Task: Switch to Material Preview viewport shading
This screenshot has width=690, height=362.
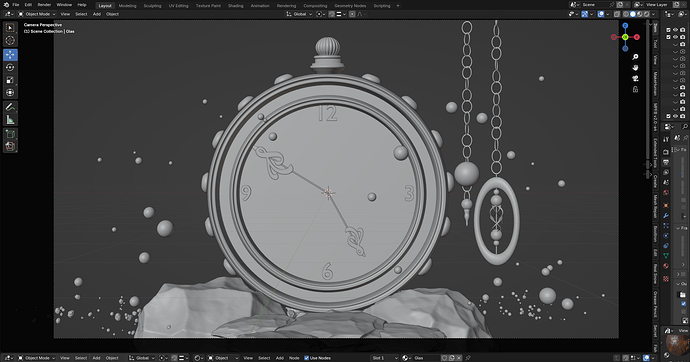Action: tap(640, 14)
